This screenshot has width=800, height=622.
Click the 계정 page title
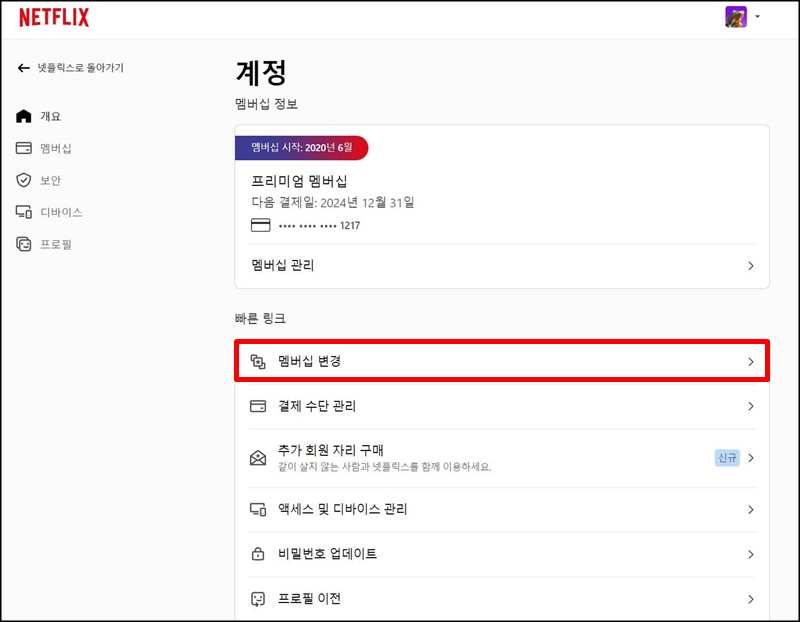pyautogui.click(x=261, y=73)
